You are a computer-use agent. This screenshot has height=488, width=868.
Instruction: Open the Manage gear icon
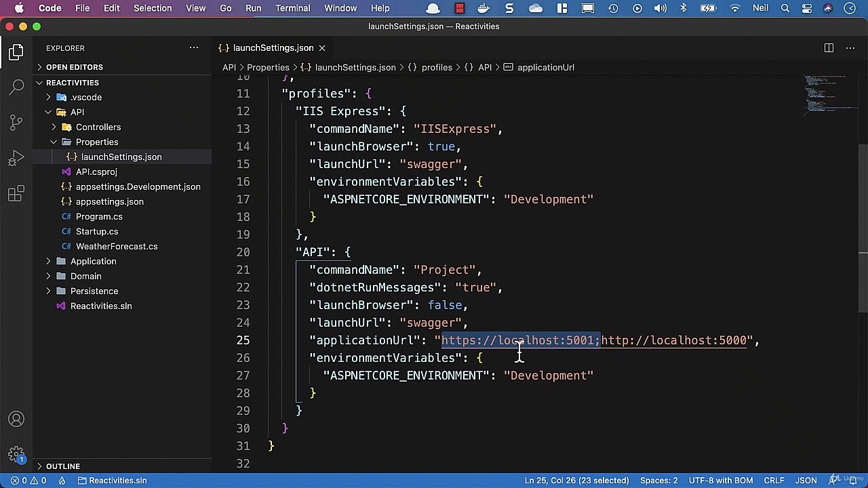point(16,454)
